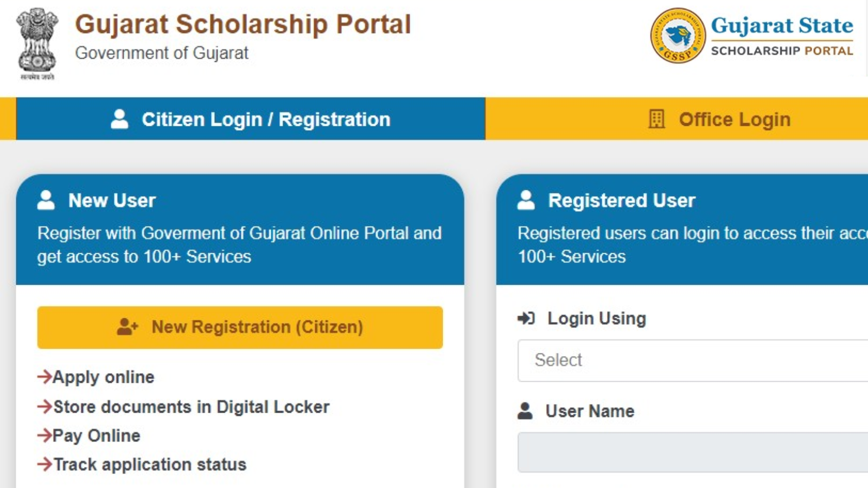Open the Apply online link
This screenshot has height=488, width=868.
[x=103, y=377]
